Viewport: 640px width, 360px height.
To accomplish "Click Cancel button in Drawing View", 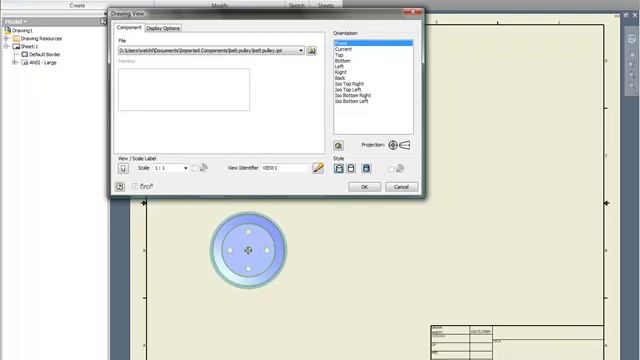I will tap(401, 187).
